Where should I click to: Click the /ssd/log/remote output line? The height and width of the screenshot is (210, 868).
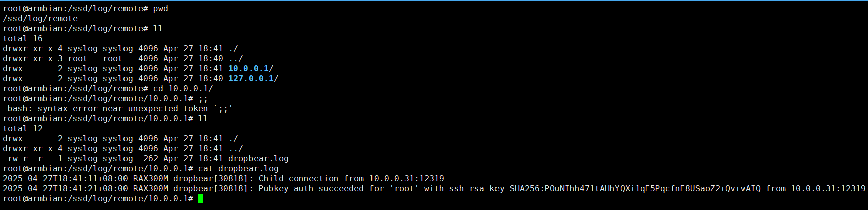pos(40,19)
